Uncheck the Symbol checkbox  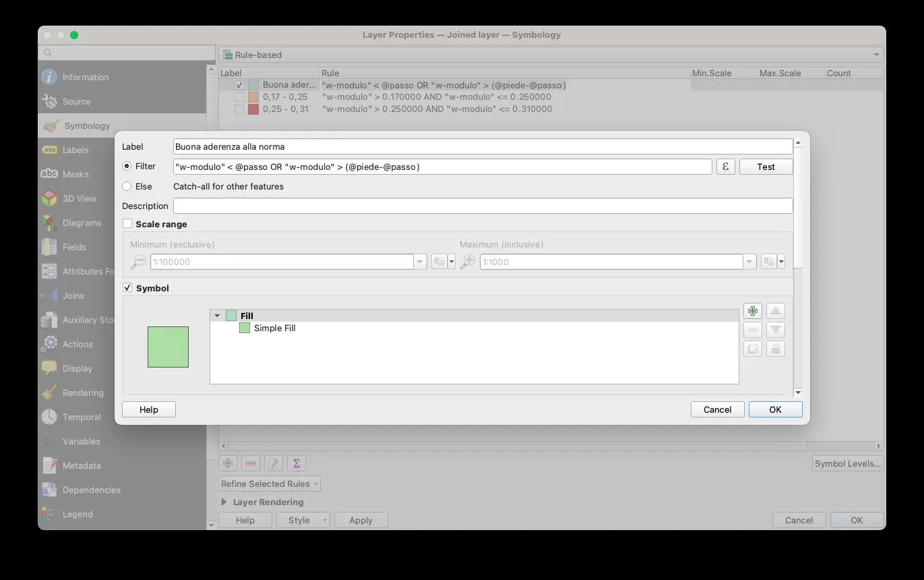(x=127, y=288)
